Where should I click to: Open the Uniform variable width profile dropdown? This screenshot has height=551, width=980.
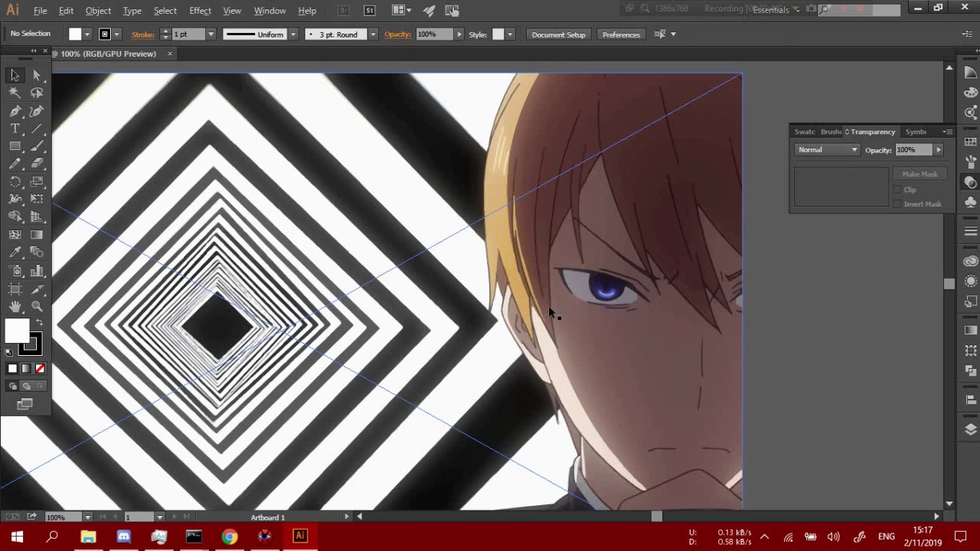click(292, 34)
